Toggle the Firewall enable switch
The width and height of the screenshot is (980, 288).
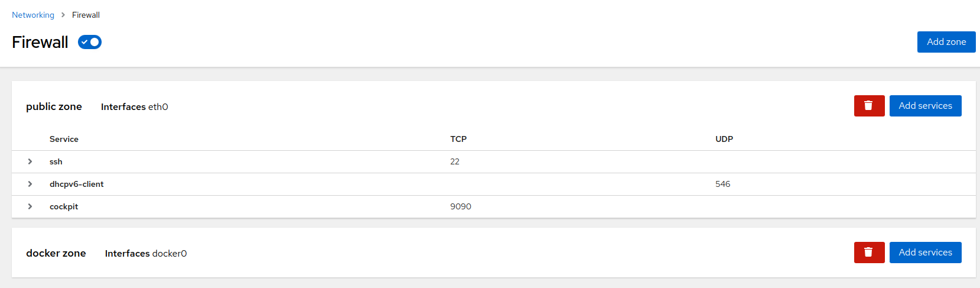click(90, 42)
